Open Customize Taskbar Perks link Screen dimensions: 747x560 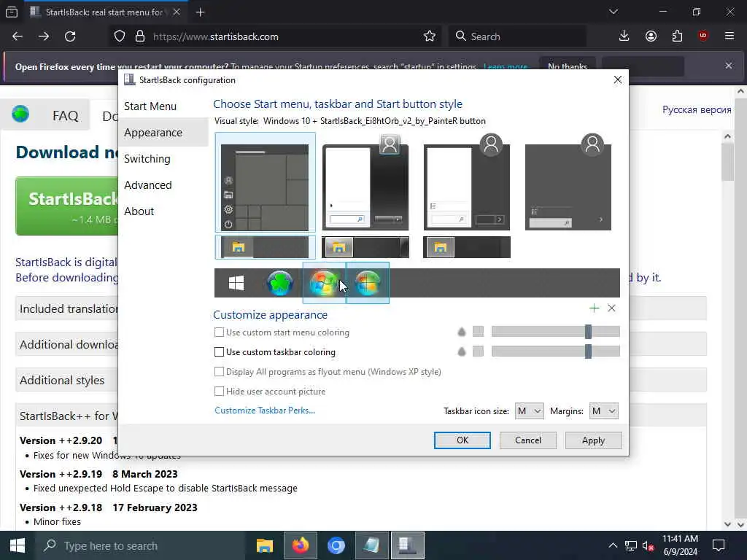coord(265,411)
